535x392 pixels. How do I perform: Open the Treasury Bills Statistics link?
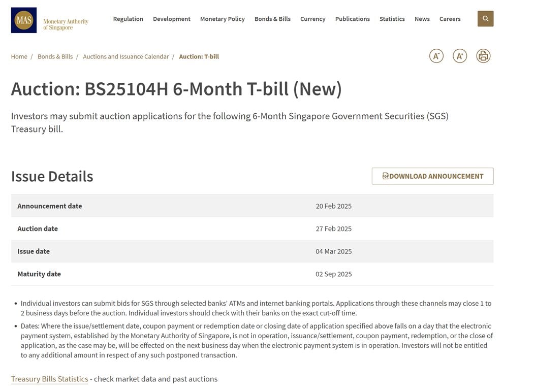(x=49, y=379)
